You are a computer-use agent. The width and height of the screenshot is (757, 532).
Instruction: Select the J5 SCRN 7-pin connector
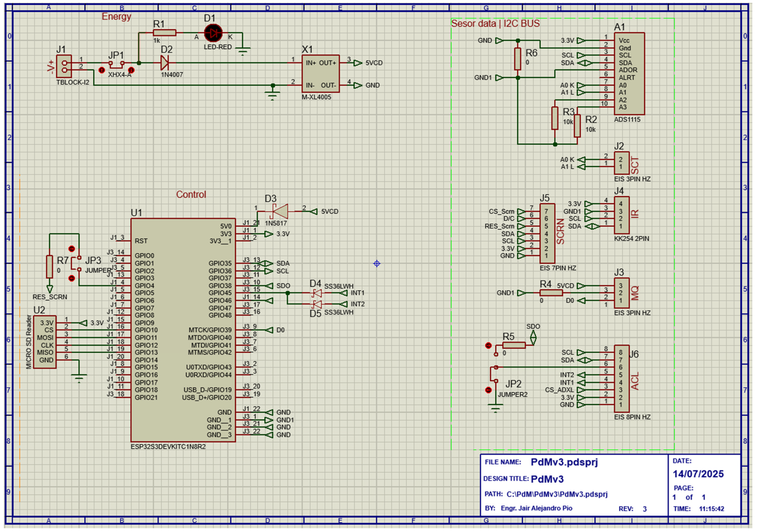click(547, 234)
